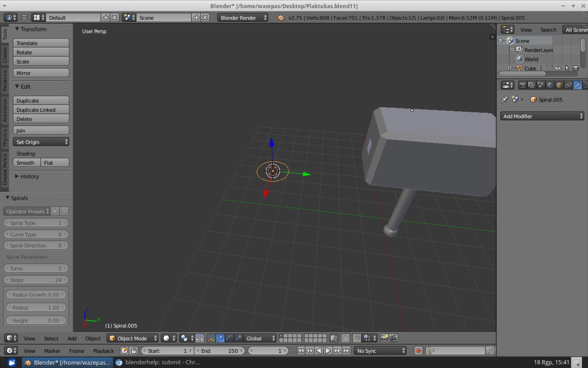The width and height of the screenshot is (588, 368).
Task: Render an OpenGL image of the viewport
Action: [x=384, y=338]
